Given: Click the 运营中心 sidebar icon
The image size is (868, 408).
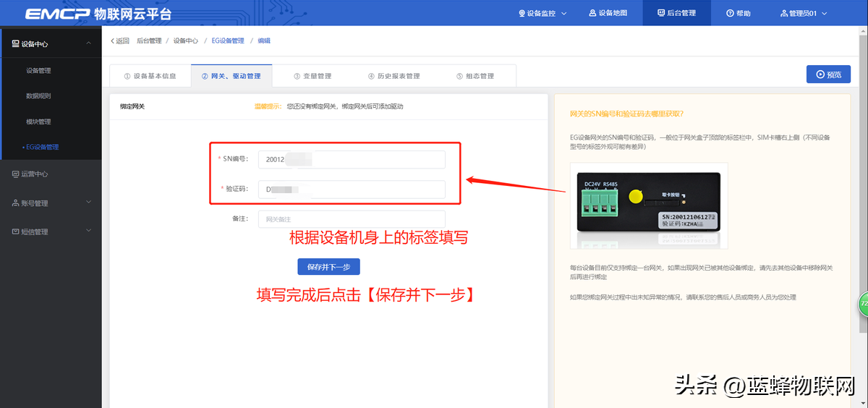Looking at the screenshot, I should tap(16, 174).
